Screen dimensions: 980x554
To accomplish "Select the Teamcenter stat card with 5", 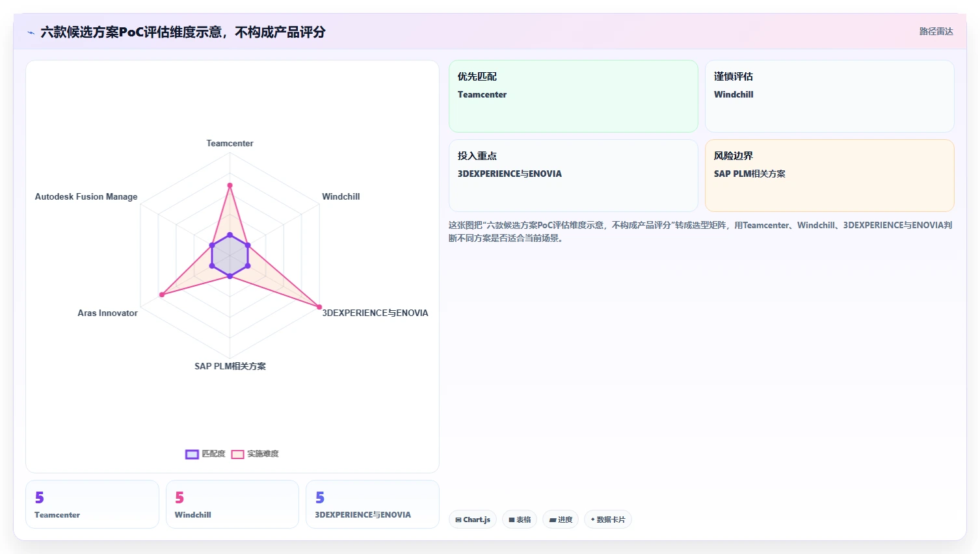I will click(92, 505).
